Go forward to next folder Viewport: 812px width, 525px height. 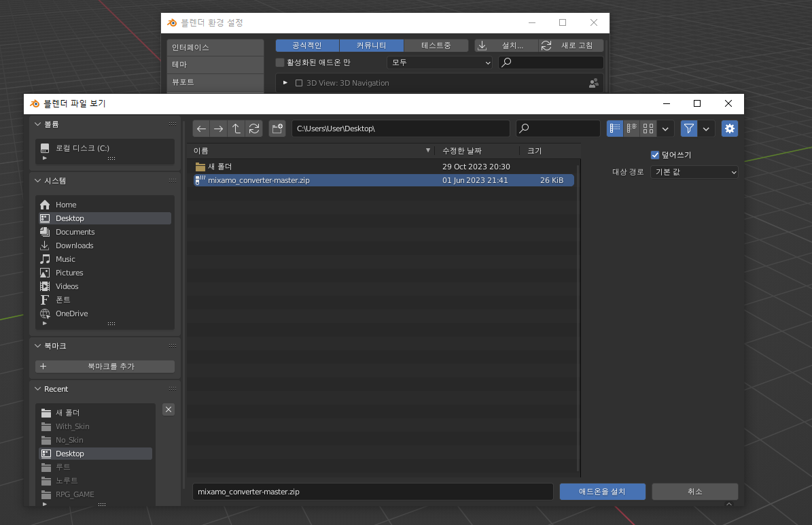coord(219,129)
